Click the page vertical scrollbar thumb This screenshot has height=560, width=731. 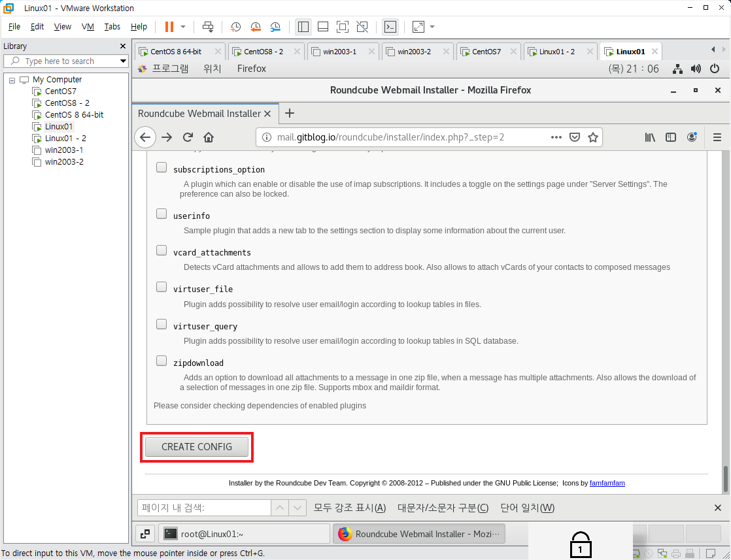click(725, 479)
